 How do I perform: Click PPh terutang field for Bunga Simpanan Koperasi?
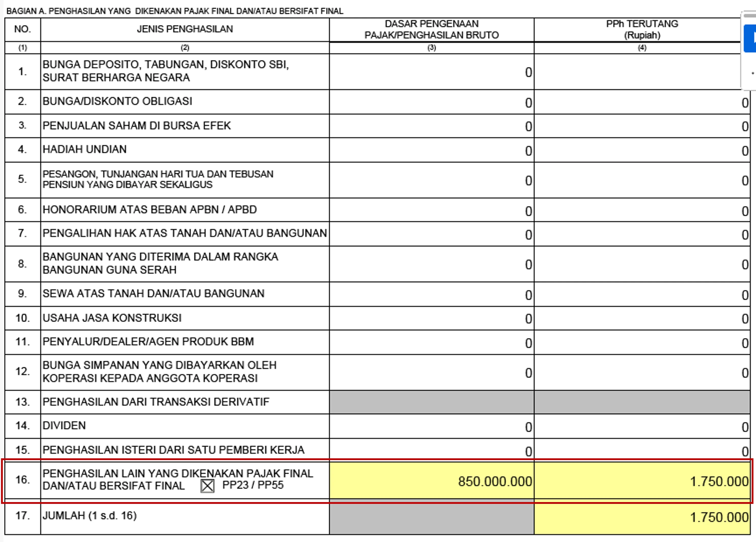pos(642,372)
